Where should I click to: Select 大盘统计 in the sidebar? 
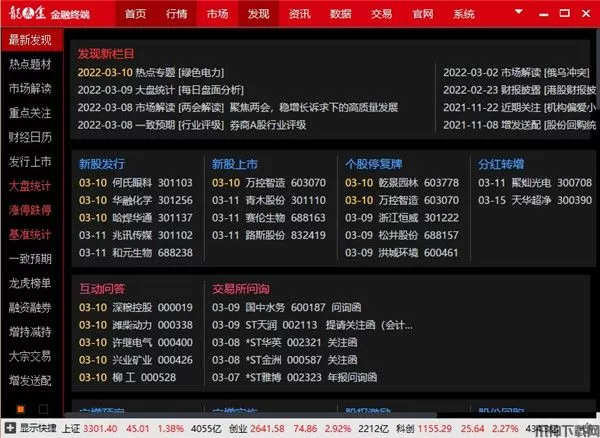click(x=31, y=186)
